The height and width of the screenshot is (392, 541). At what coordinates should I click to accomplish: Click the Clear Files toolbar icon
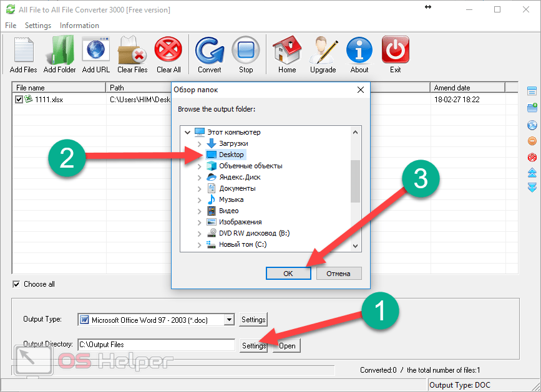132,50
